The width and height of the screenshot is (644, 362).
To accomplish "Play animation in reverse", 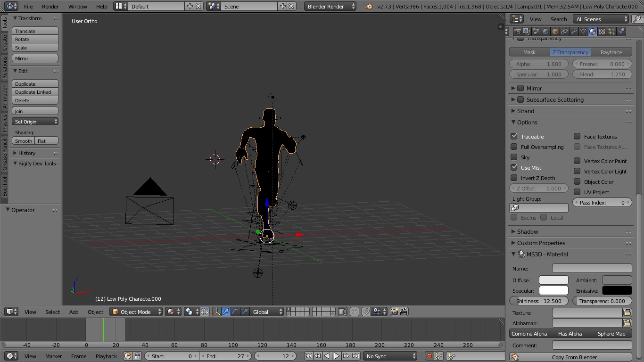I will pos(327,356).
